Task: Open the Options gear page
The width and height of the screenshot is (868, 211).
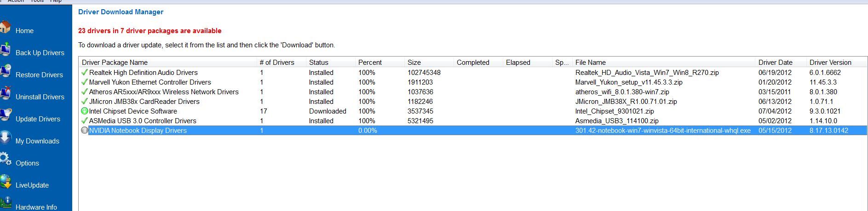Action: click(x=27, y=163)
